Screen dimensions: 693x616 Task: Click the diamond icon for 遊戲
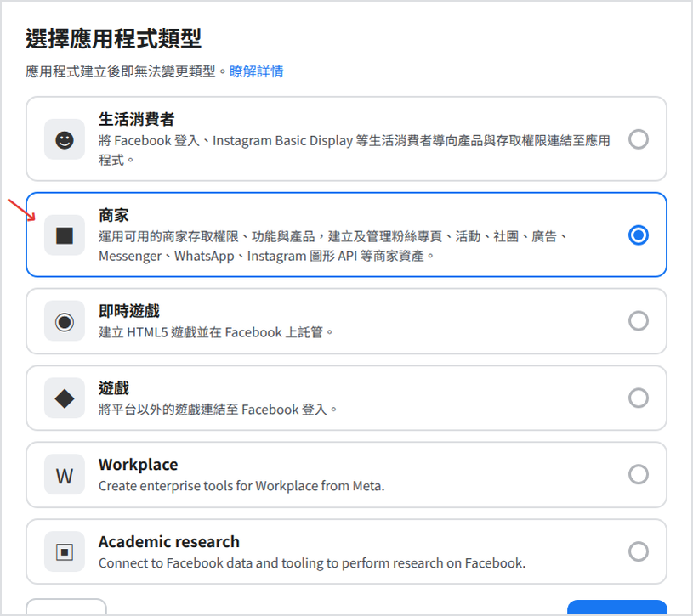click(x=65, y=398)
